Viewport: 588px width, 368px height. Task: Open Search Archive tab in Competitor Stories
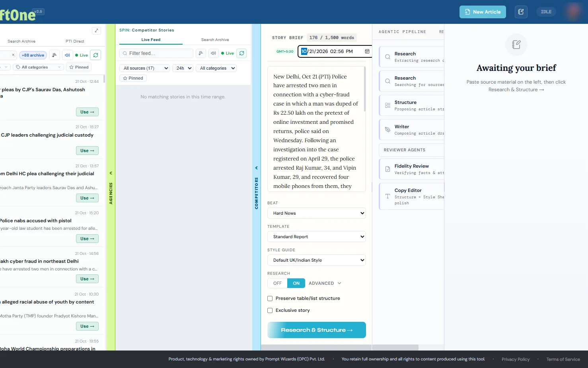point(215,40)
